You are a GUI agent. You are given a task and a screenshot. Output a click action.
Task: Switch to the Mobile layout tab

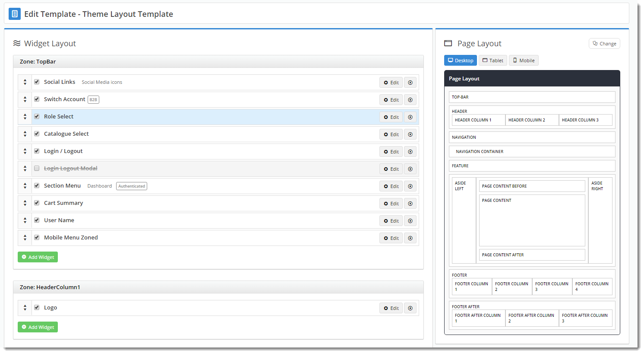click(523, 61)
